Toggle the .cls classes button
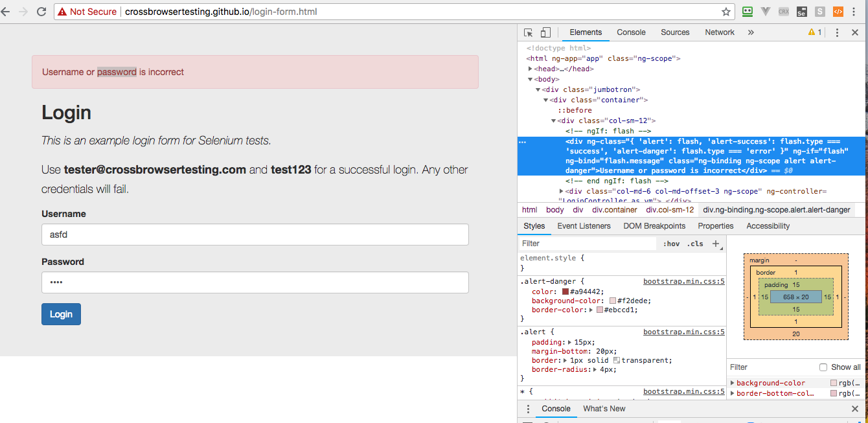The image size is (868, 423). point(695,244)
